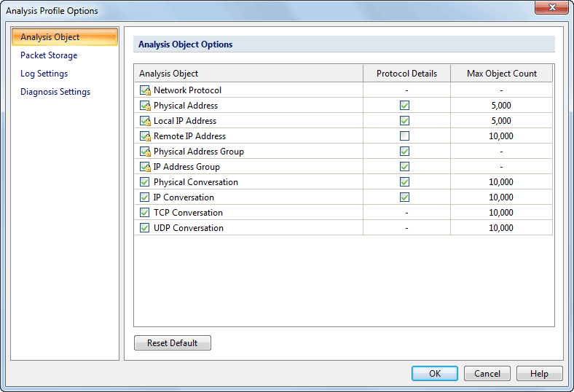
Task: Enable Protocol Details for Remote IP Address
Action: click(405, 136)
